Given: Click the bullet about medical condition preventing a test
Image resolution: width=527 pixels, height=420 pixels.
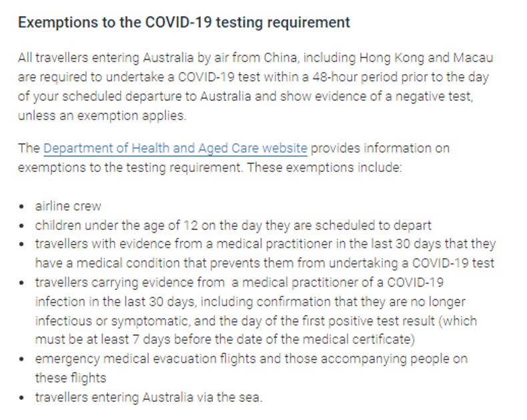Looking at the screenshot, I should 265,253.
